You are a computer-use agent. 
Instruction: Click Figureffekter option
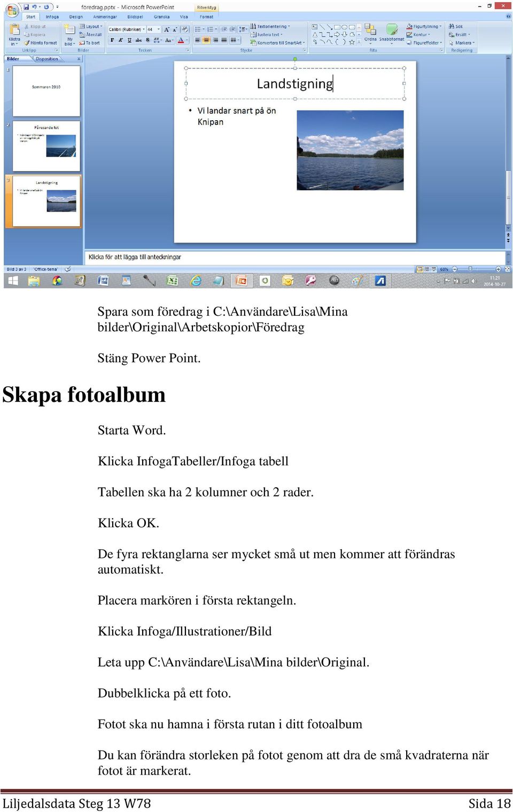pyautogui.click(x=425, y=43)
